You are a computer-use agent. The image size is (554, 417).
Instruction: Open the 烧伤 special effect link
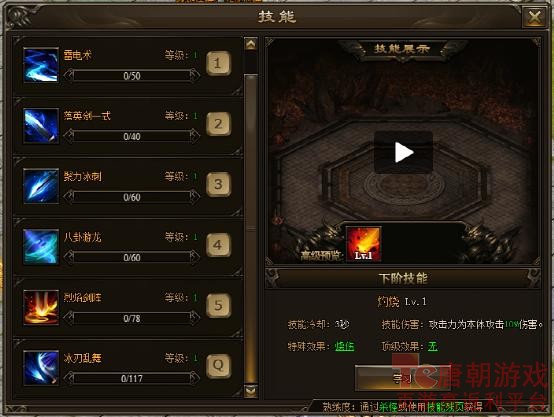tap(344, 346)
